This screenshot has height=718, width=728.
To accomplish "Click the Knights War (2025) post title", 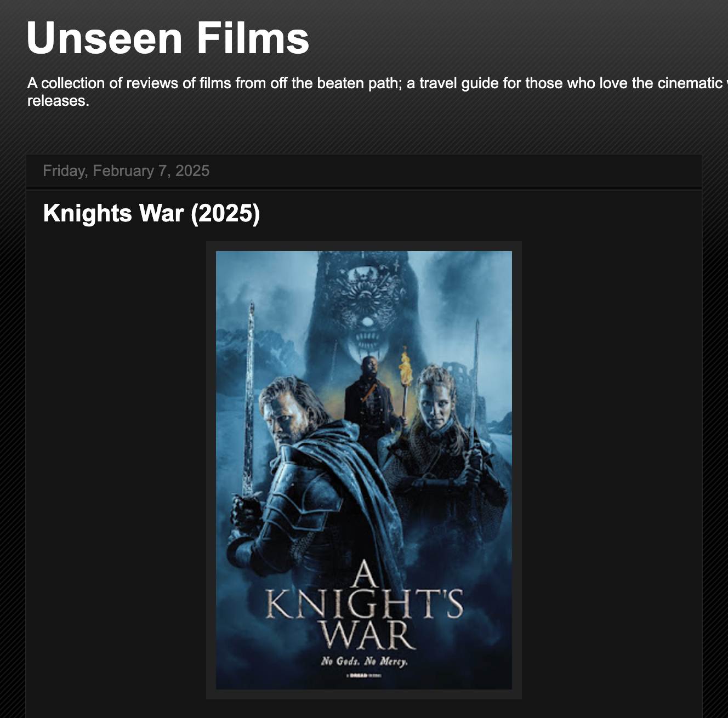I will (x=151, y=213).
